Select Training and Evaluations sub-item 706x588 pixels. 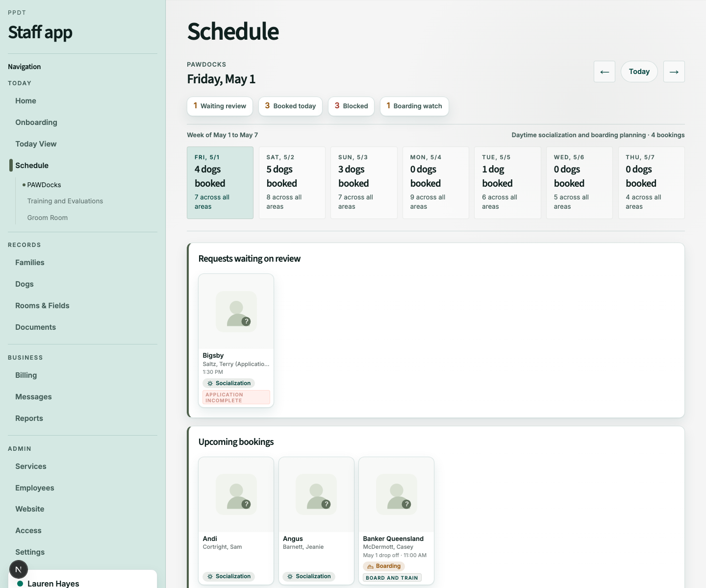click(65, 201)
